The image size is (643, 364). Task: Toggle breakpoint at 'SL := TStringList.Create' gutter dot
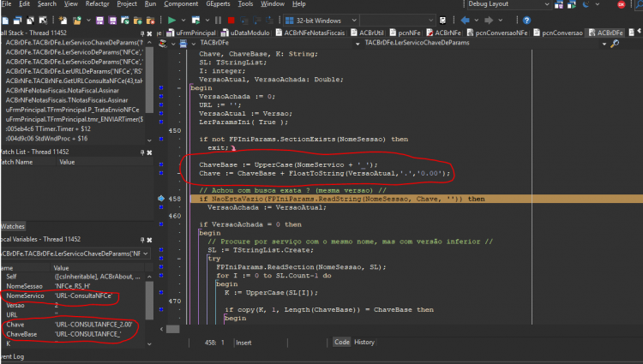161,250
